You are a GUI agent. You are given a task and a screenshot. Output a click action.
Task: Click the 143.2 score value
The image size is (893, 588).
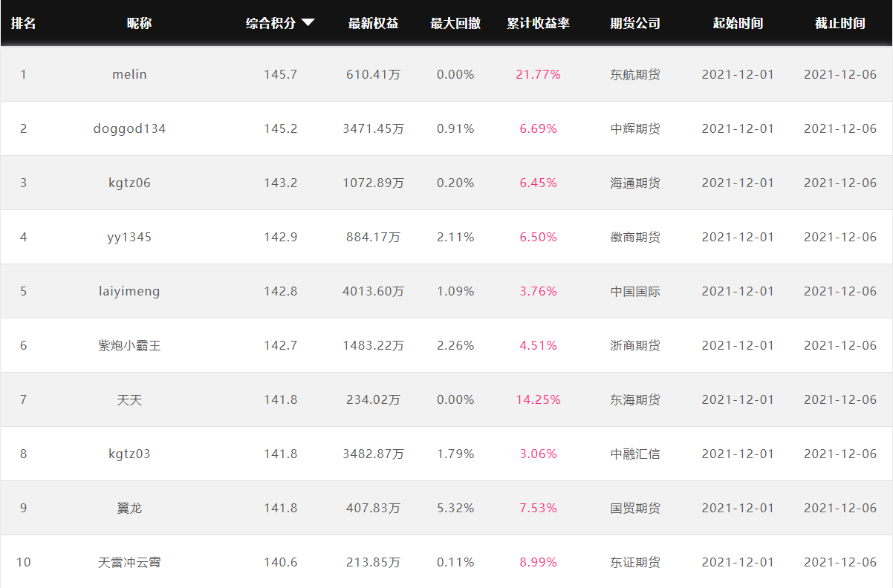[280, 183]
